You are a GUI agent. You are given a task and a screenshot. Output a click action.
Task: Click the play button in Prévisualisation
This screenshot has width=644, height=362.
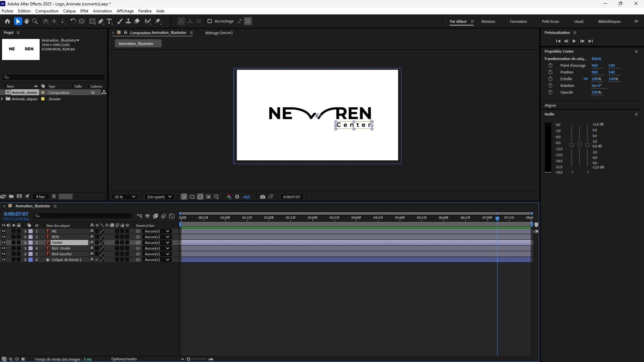pyautogui.click(x=574, y=41)
